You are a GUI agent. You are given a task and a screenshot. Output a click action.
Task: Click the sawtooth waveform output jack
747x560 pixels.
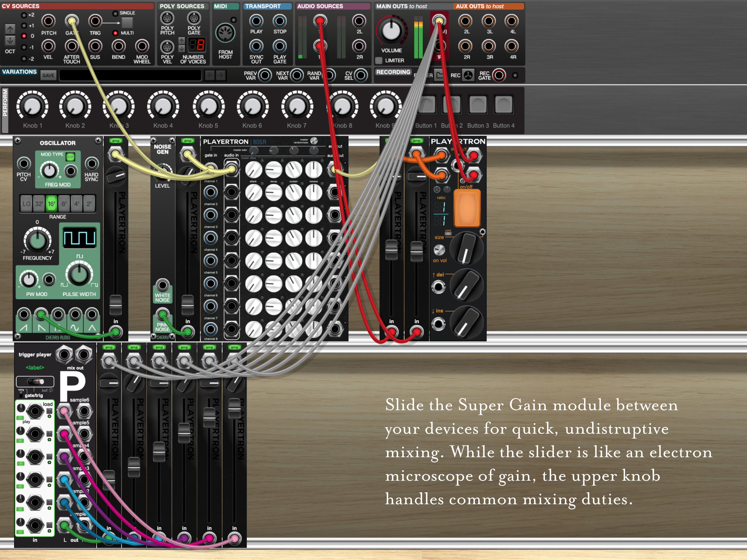24,314
